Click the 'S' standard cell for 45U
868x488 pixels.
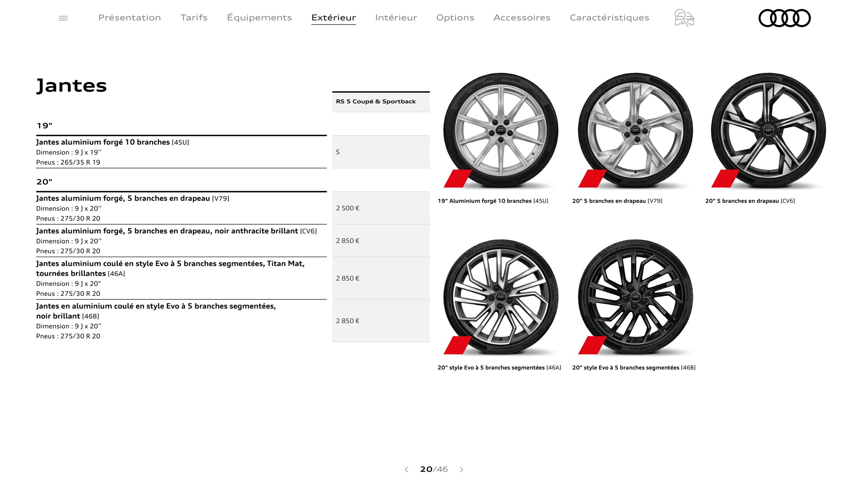tap(381, 152)
